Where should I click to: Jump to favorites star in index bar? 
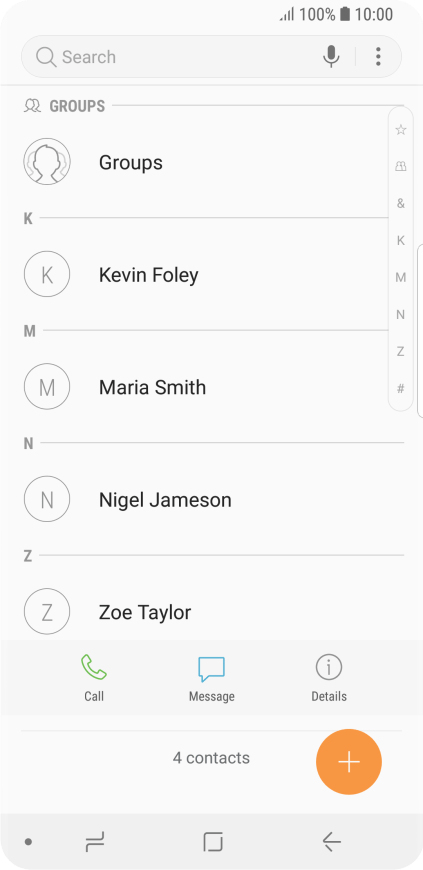pyautogui.click(x=401, y=130)
